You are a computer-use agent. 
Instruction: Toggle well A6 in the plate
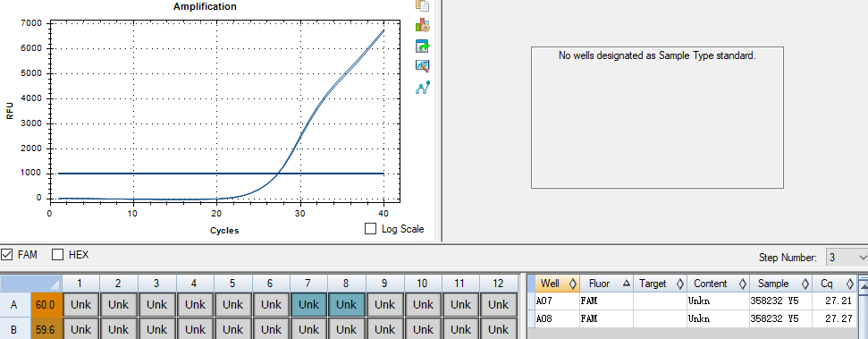[271, 304]
